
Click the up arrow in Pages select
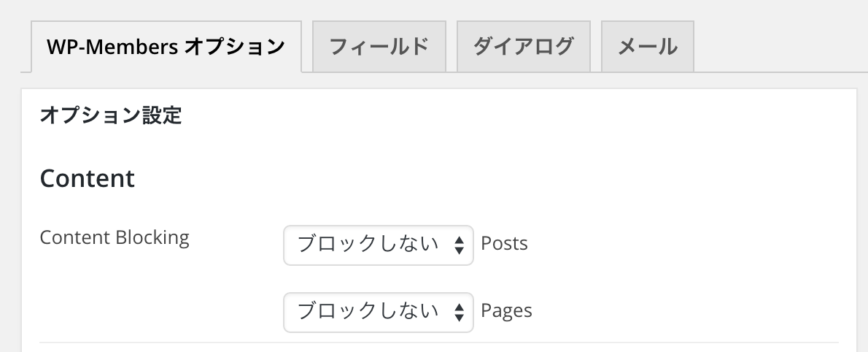click(x=459, y=307)
